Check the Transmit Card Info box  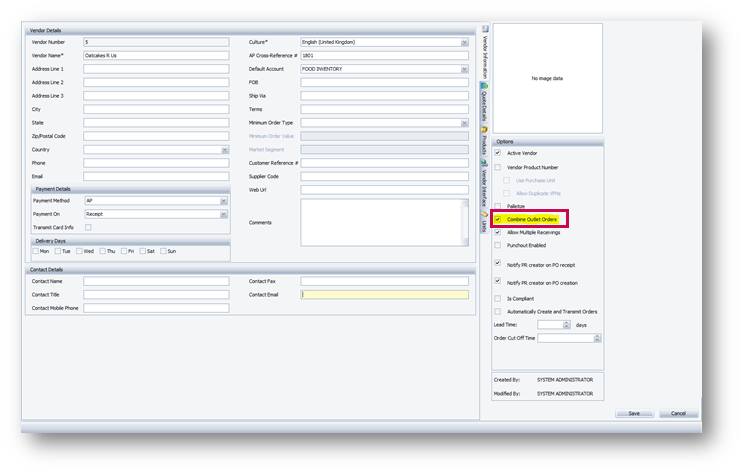pos(88,227)
